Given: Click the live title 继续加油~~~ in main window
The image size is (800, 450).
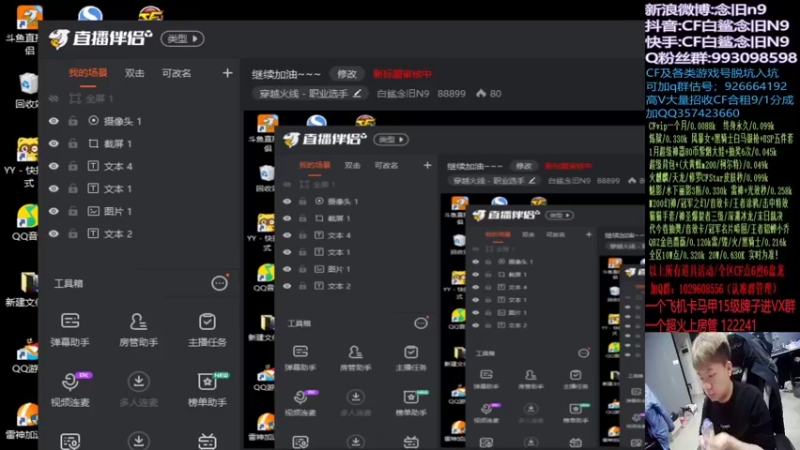Looking at the screenshot, I should pyautogui.click(x=286, y=74).
